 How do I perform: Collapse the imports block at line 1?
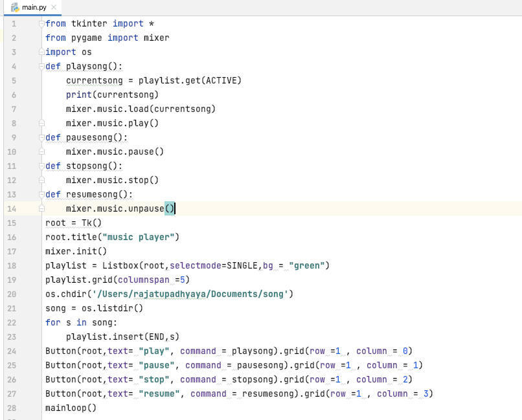click(41, 24)
